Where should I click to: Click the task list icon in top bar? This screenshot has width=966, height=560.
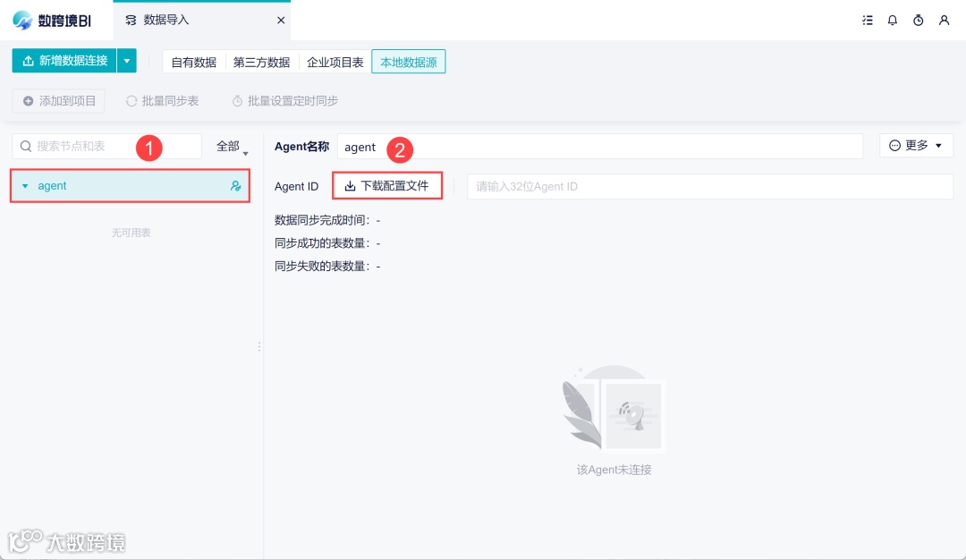point(867,20)
